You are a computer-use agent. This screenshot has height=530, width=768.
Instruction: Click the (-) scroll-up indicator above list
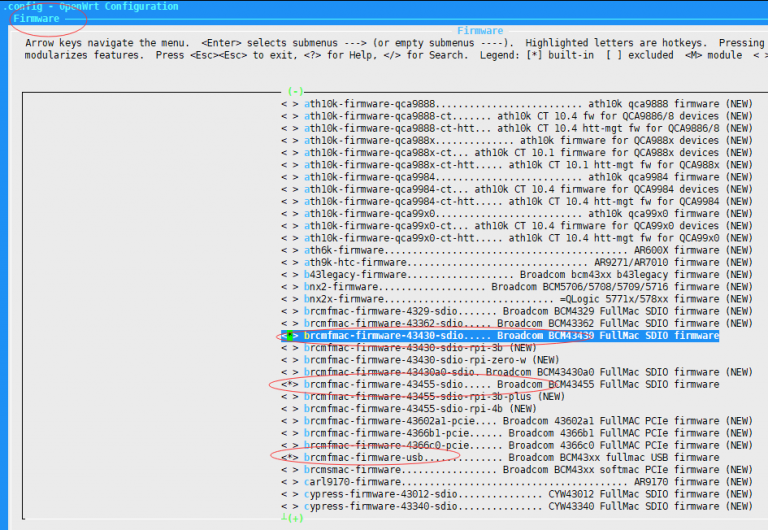(x=295, y=91)
